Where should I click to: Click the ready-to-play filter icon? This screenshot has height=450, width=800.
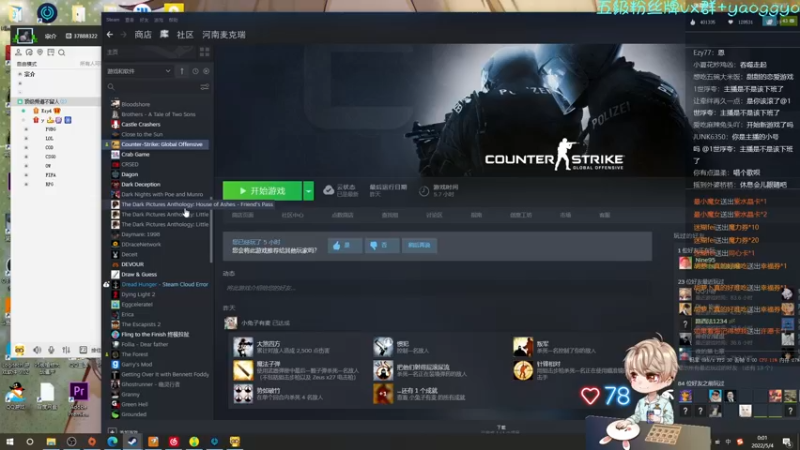point(206,71)
